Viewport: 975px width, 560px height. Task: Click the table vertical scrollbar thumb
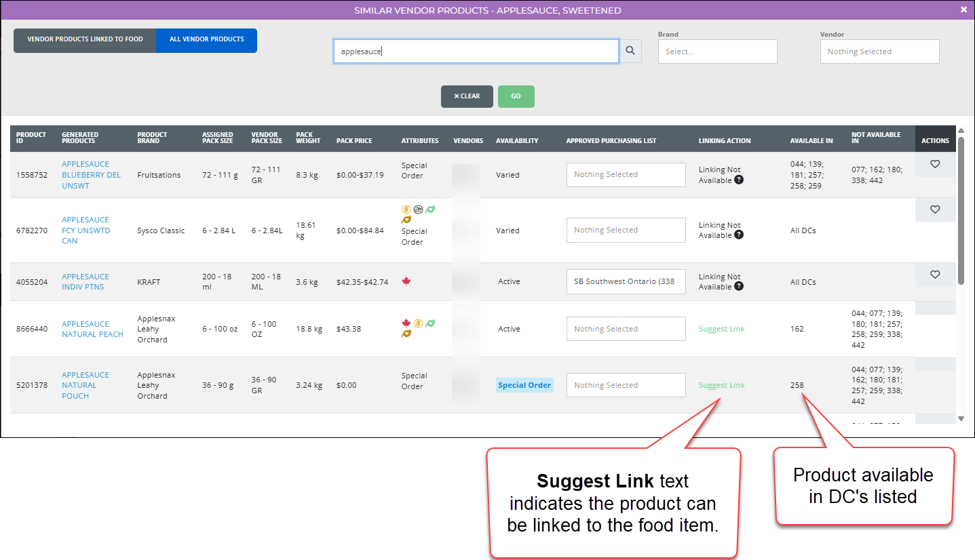click(961, 210)
